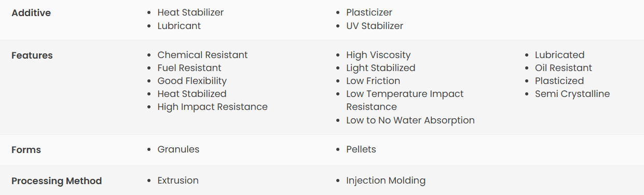
Task: Click the UV Stabilizer item
Action: click(375, 25)
